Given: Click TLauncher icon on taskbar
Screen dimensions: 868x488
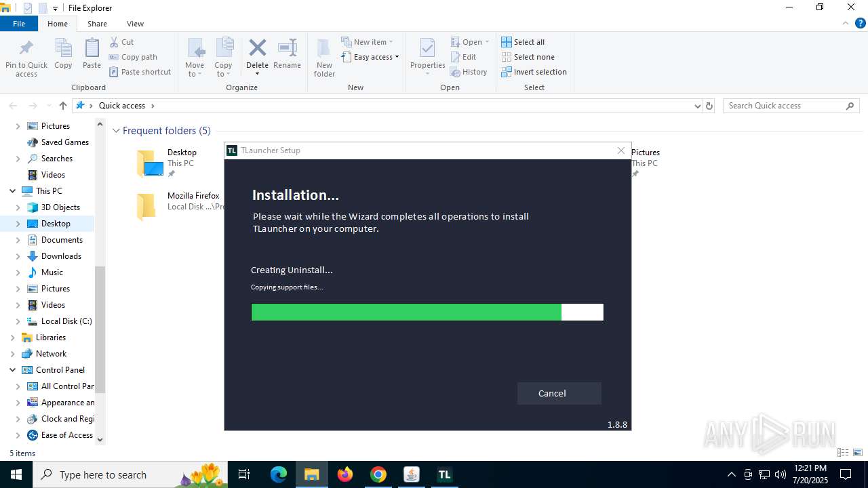Looking at the screenshot, I should point(444,474).
